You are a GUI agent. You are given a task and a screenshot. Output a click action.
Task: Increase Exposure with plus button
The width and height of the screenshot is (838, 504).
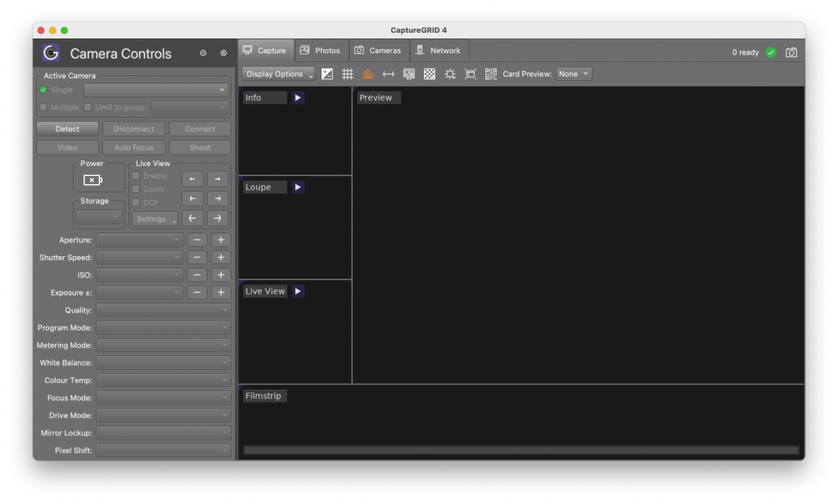221,293
